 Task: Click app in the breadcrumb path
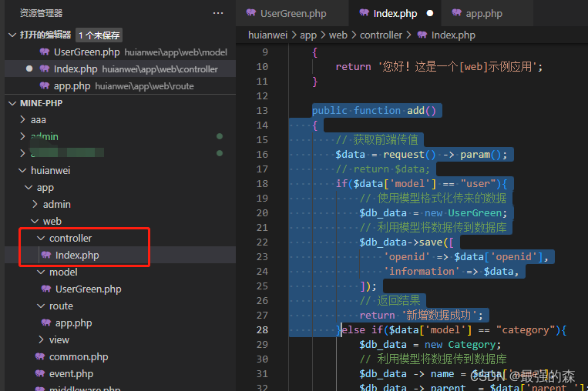coord(308,35)
